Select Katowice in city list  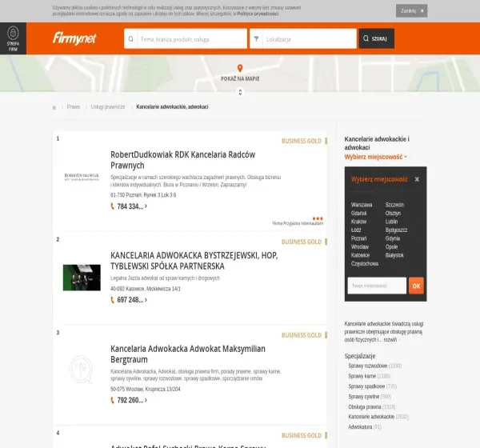coord(360,255)
